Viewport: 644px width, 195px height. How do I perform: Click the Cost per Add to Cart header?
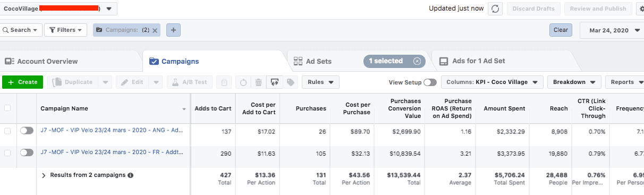click(258, 108)
